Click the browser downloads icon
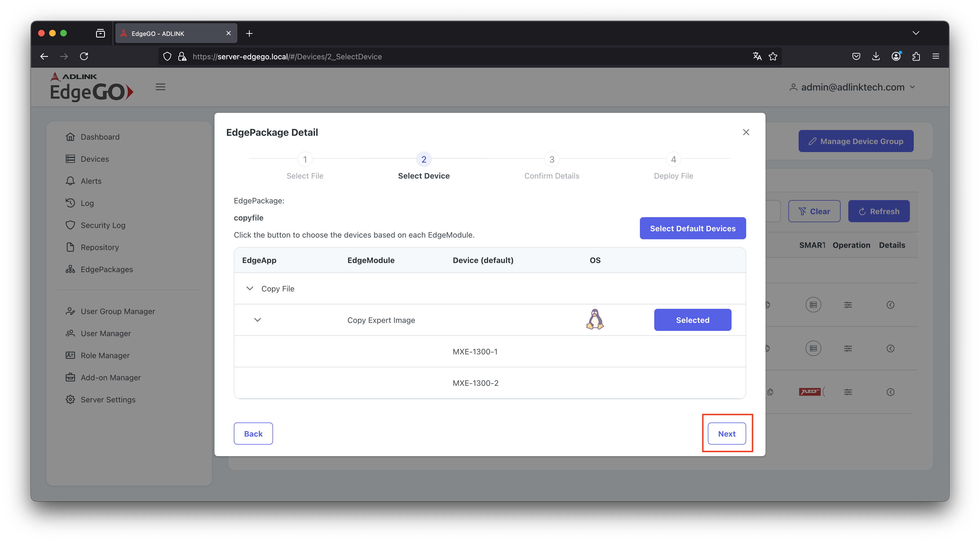 [x=876, y=56]
